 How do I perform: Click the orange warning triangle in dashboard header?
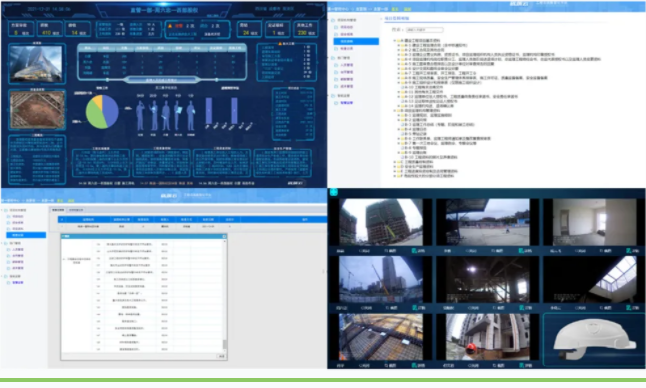click(x=170, y=26)
